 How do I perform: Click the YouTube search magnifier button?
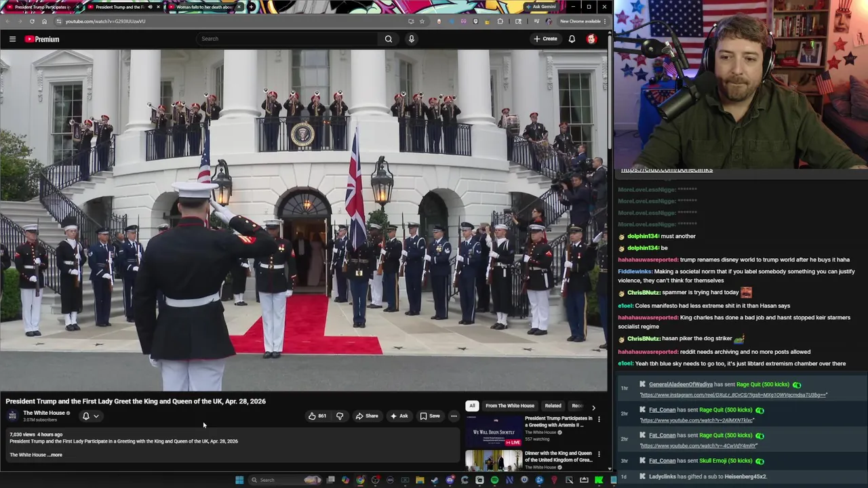(389, 39)
